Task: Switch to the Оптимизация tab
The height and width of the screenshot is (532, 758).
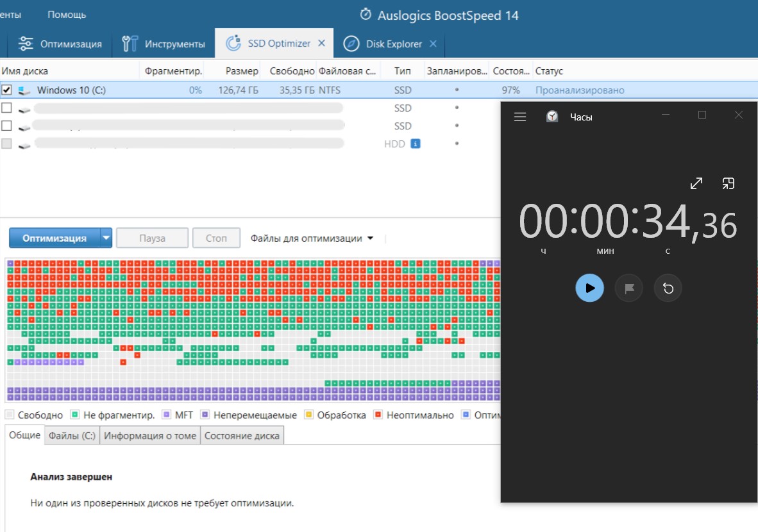Action: coord(60,44)
